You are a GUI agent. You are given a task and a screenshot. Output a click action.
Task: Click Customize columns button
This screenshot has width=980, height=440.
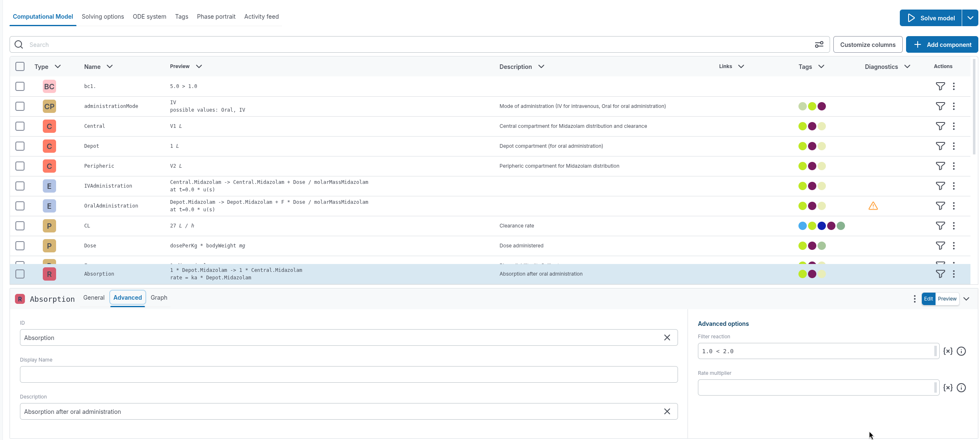pos(867,44)
